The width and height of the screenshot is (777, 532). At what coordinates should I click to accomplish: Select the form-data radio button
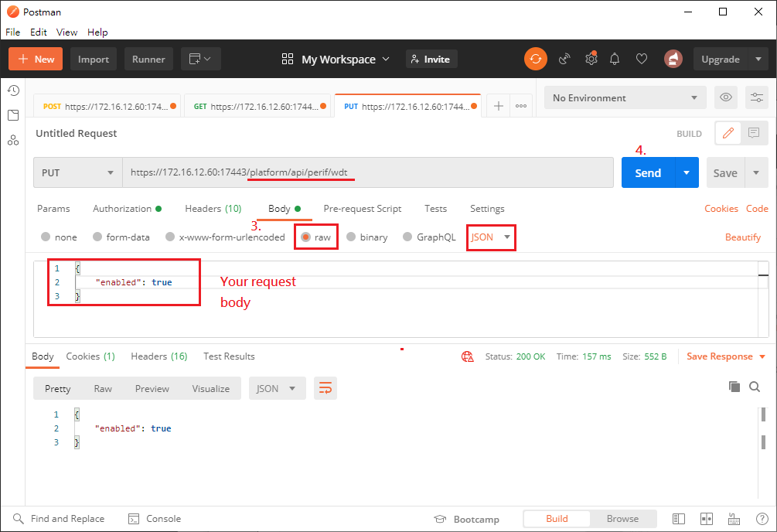click(x=97, y=237)
